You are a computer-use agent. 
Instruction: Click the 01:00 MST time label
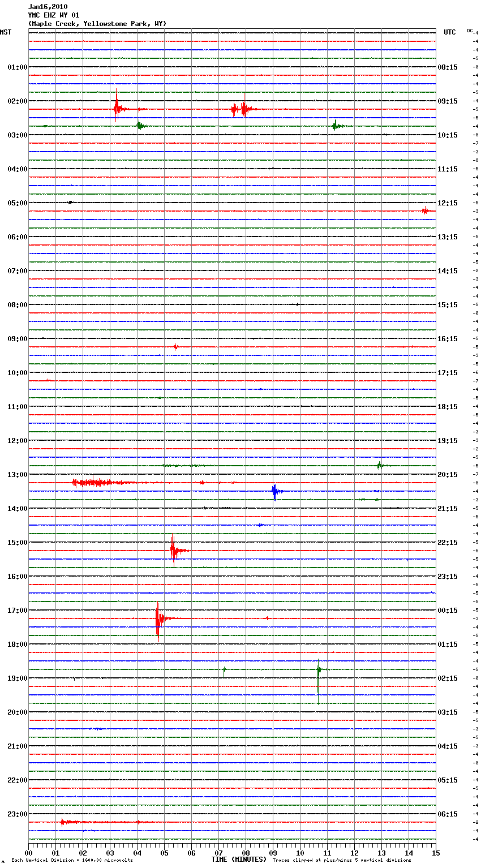(x=18, y=67)
